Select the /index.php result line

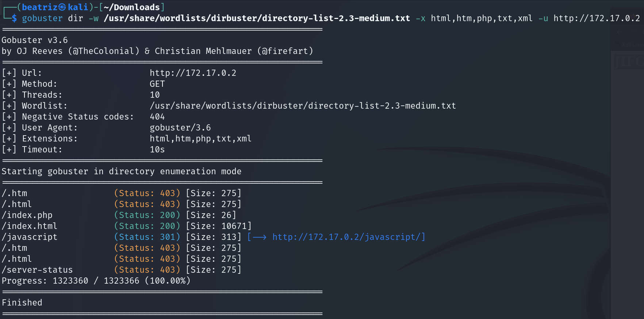tap(119, 215)
